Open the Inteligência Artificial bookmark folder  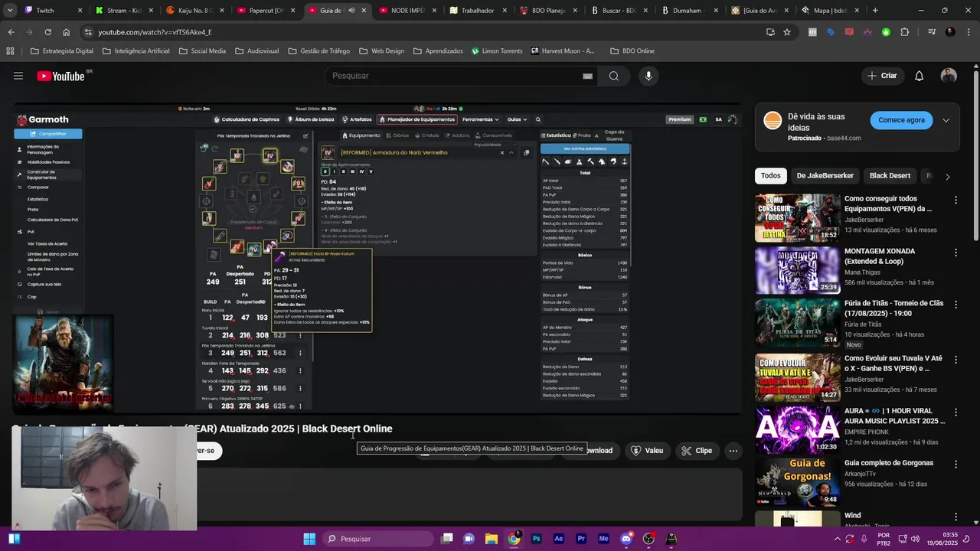click(x=136, y=51)
